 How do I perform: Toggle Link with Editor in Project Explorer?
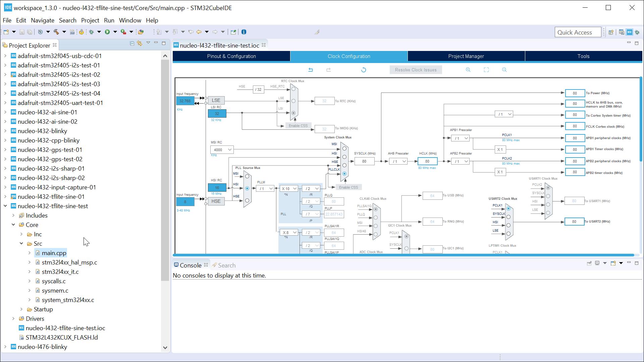coord(140,44)
